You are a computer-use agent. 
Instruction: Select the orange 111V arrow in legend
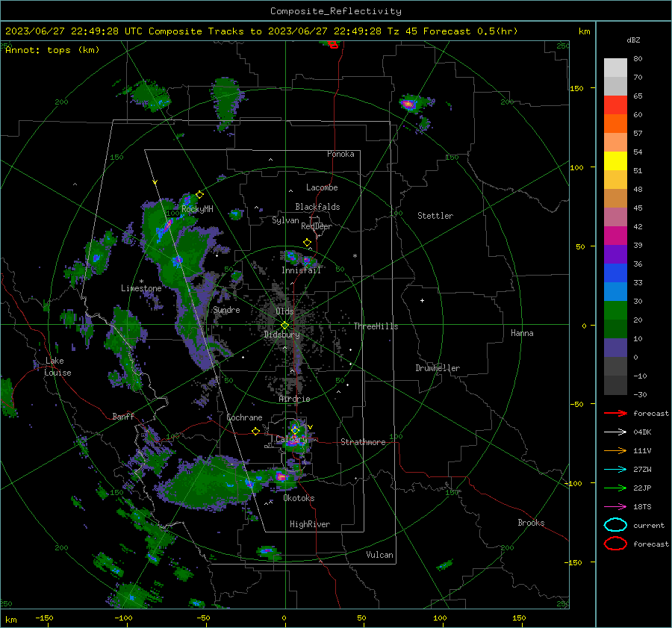pos(615,450)
